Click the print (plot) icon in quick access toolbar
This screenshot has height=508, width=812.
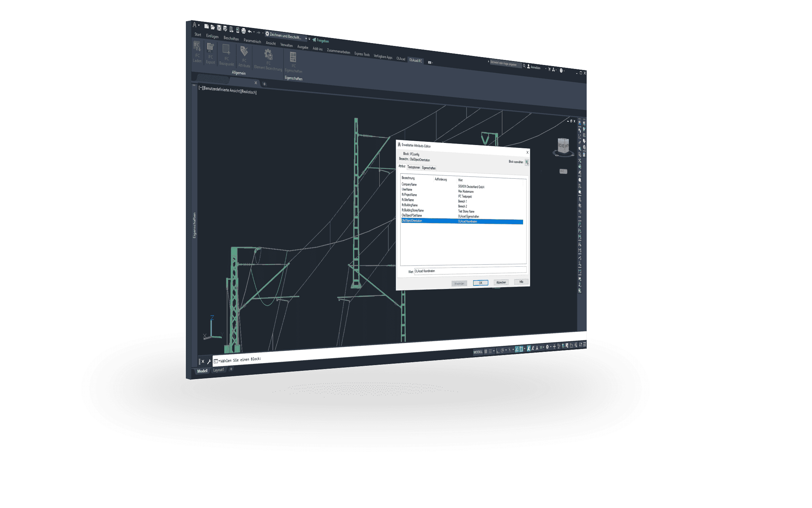(x=244, y=31)
